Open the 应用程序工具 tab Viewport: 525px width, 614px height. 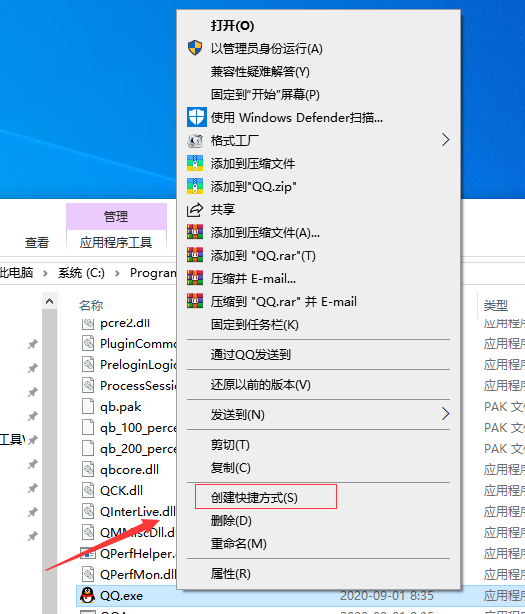(116, 242)
